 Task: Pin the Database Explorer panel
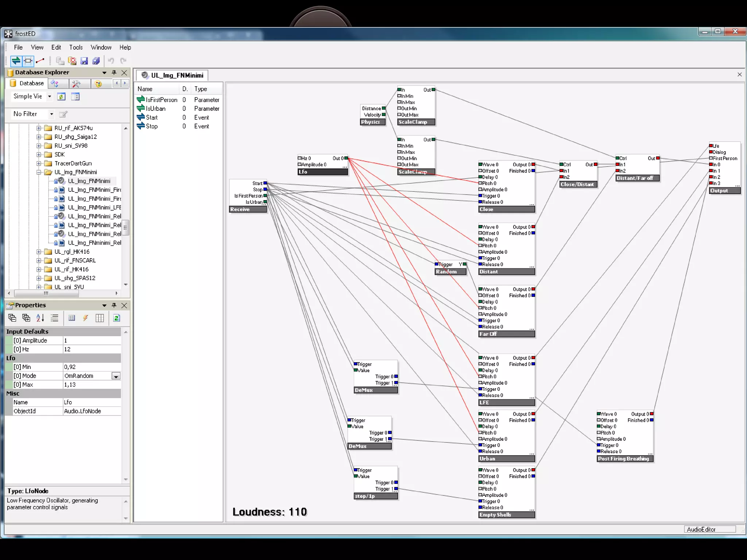point(114,72)
